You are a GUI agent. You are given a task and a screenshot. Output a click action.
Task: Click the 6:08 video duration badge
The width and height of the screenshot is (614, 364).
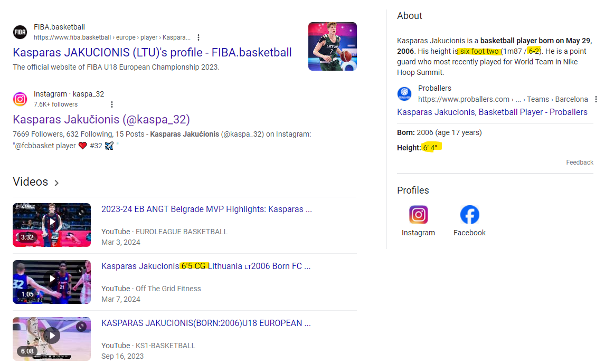click(x=27, y=351)
